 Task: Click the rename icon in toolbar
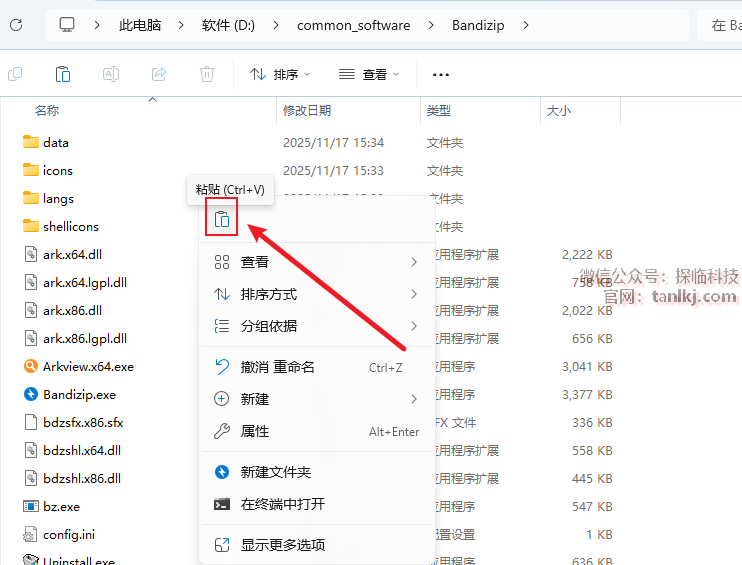(111, 74)
